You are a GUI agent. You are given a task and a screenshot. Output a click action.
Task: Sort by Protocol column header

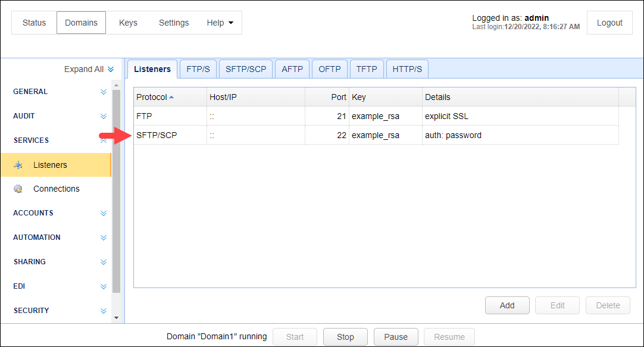[170, 98]
